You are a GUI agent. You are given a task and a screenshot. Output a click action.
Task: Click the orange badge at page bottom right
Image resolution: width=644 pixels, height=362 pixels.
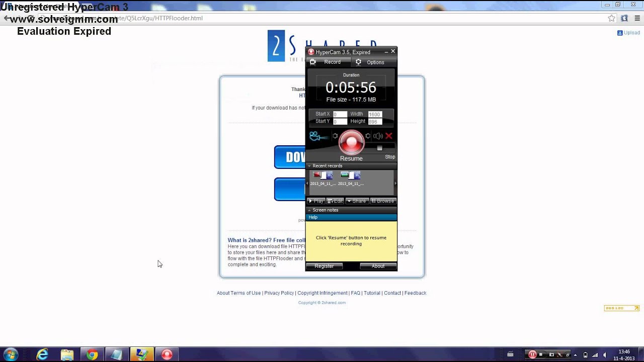(622, 308)
